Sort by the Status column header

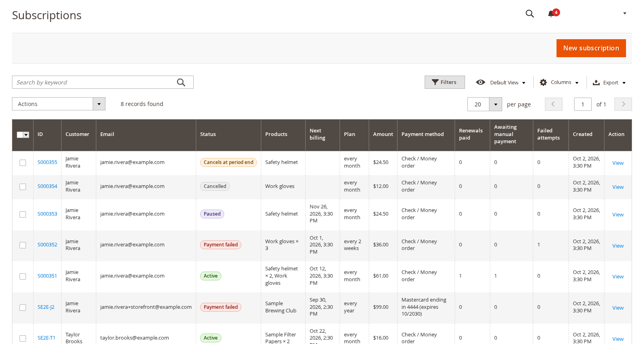(x=229, y=135)
